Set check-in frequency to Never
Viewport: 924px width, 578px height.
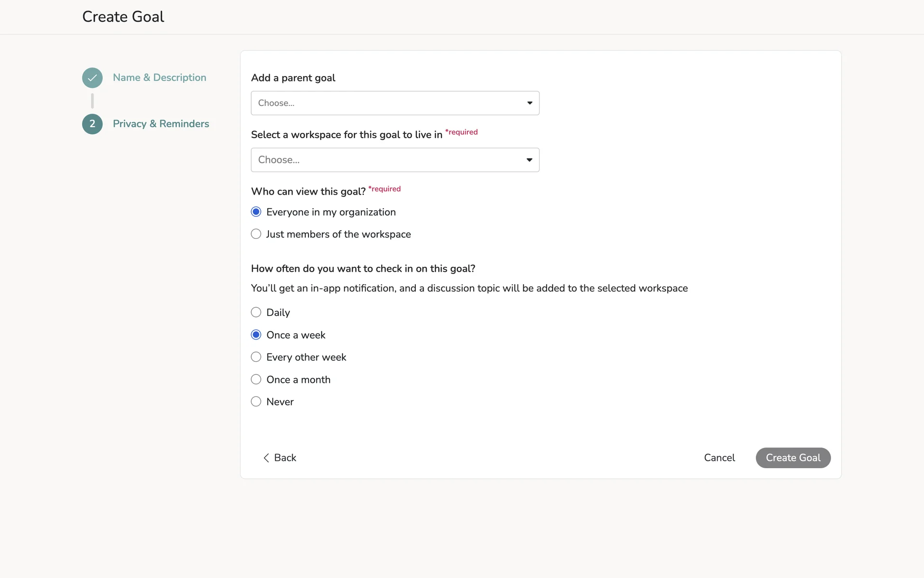256,402
